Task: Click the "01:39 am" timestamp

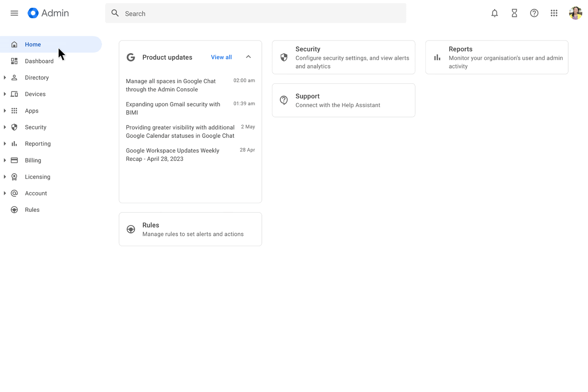Action: [x=244, y=103]
